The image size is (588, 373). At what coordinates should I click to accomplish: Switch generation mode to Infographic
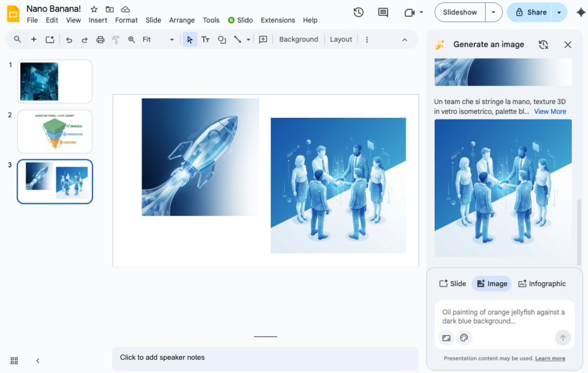(x=541, y=283)
